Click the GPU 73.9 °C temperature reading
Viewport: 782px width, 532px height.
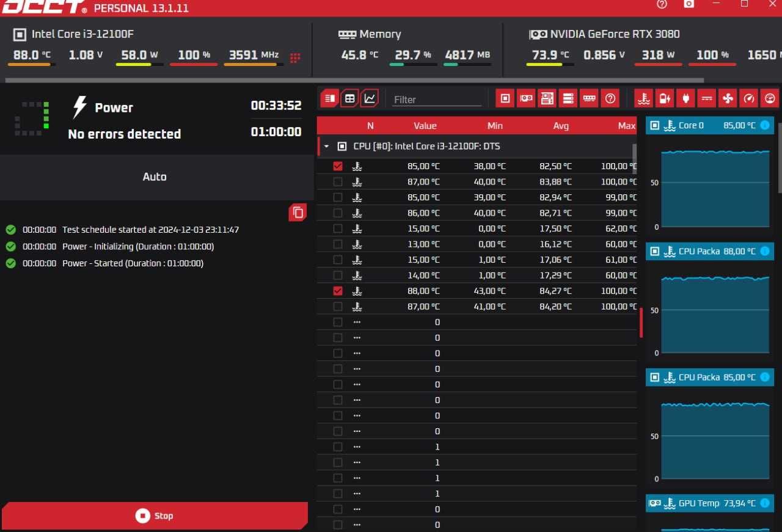point(550,55)
